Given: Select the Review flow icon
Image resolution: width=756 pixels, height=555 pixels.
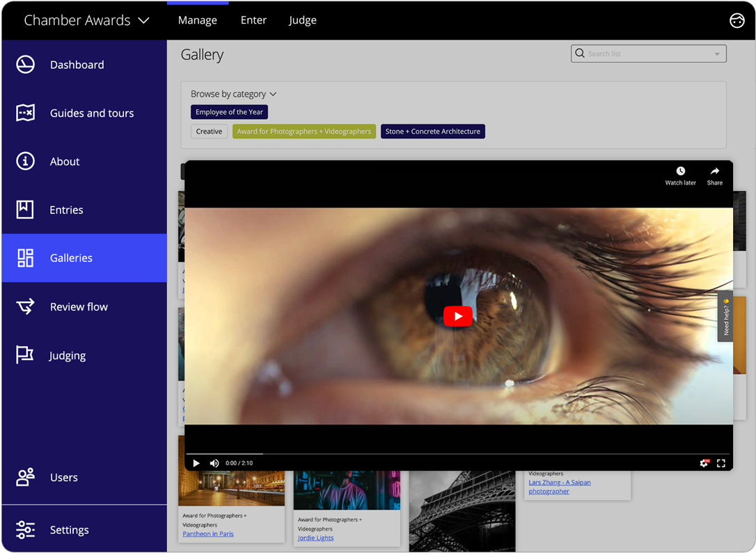Looking at the screenshot, I should [x=25, y=306].
